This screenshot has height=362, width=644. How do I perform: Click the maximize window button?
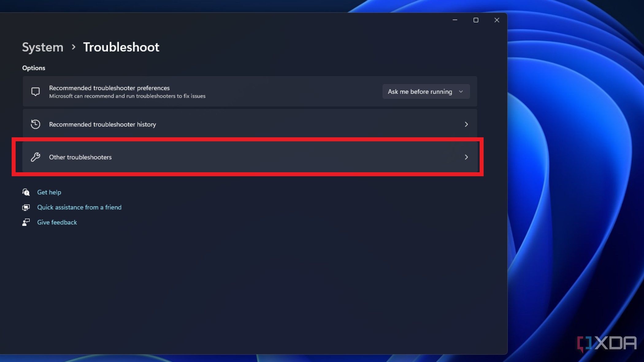click(476, 20)
